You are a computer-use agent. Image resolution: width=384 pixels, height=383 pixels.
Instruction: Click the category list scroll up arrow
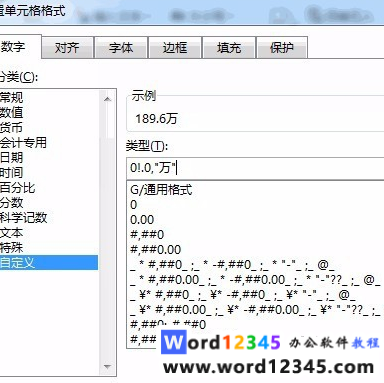(x=107, y=99)
